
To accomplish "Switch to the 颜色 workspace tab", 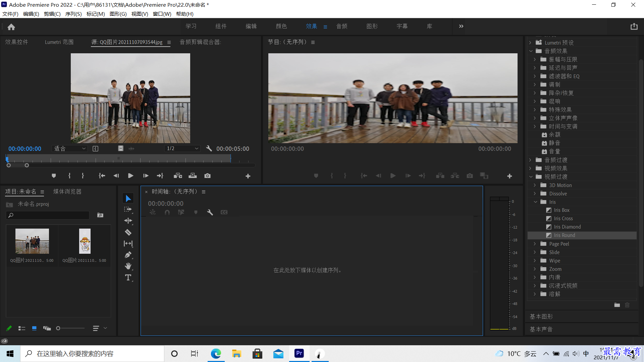I will 281,26.
